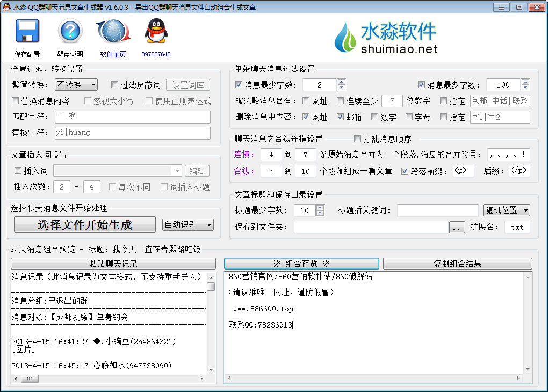Viewport: 548px width, 392px height.
Task: Toggle the 指定 checkbox in ignored-messages row
Action: pyautogui.click(x=443, y=101)
